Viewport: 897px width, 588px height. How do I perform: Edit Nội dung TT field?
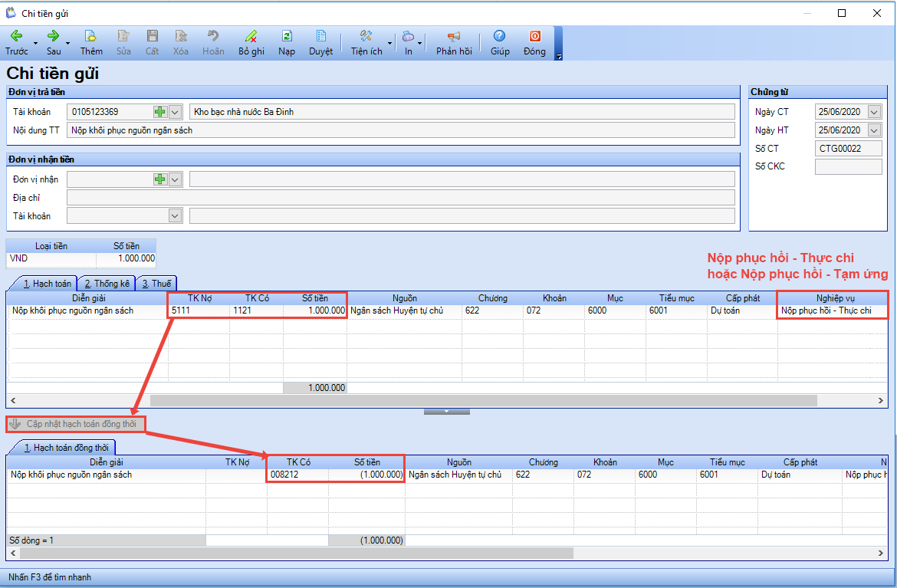400,130
